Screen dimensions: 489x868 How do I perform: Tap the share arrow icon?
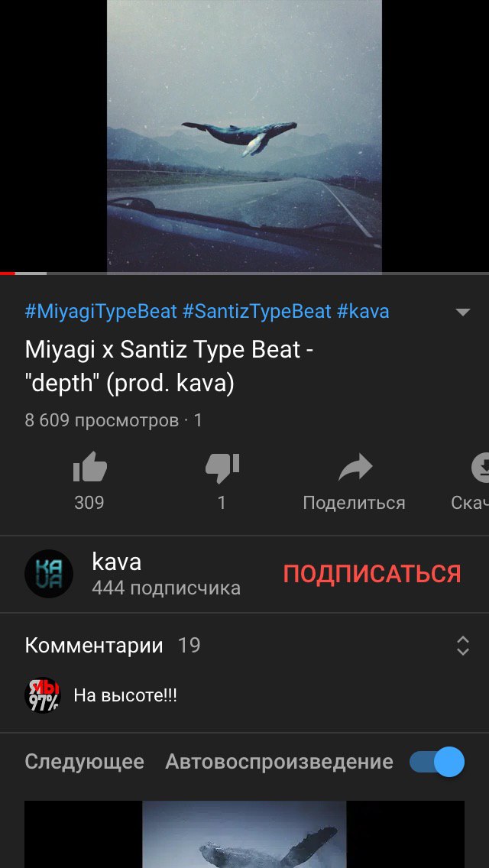coord(355,468)
